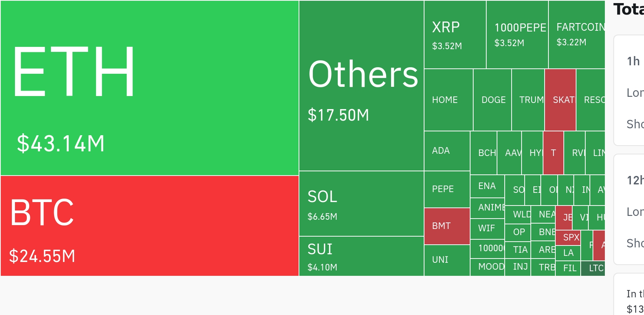The height and width of the screenshot is (315, 644).
Task: Open the Others $17.50M block
Action: click(x=362, y=86)
